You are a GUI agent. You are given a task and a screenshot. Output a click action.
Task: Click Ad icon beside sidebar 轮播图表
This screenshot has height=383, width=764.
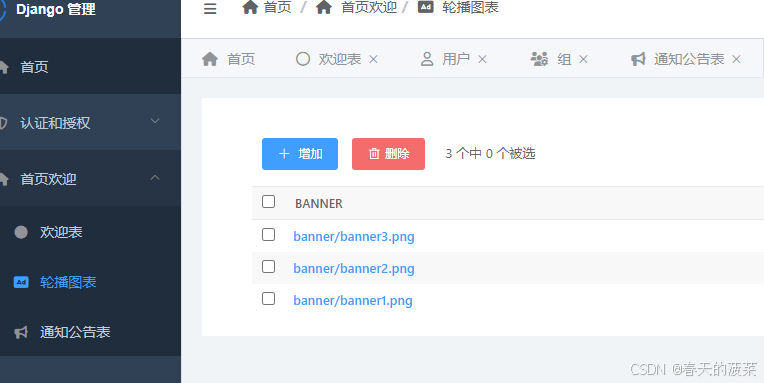click(21, 282)
